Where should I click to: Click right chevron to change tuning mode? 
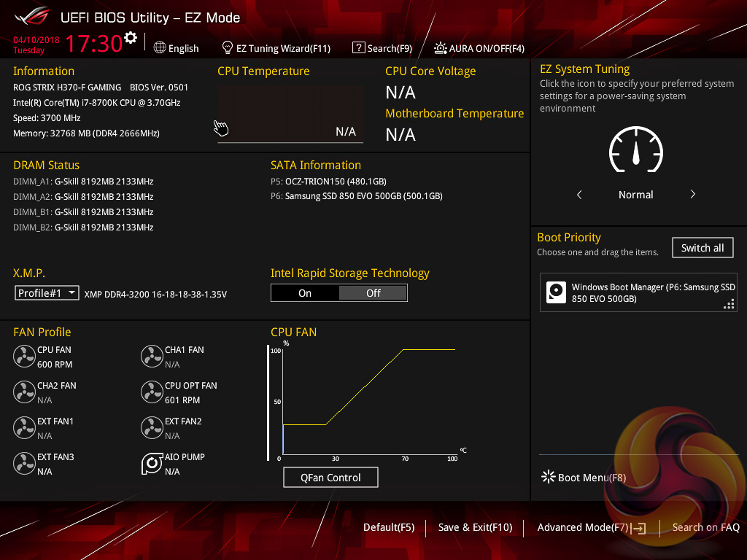click(x=692, y=195)
